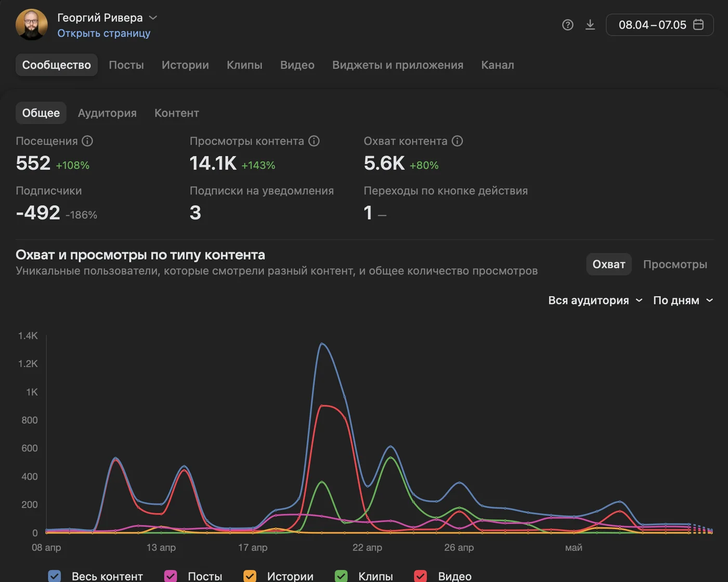Screen dimensions: 728x582
Task: Switch to the Клипы tab
Action: (x=244, y=65)
